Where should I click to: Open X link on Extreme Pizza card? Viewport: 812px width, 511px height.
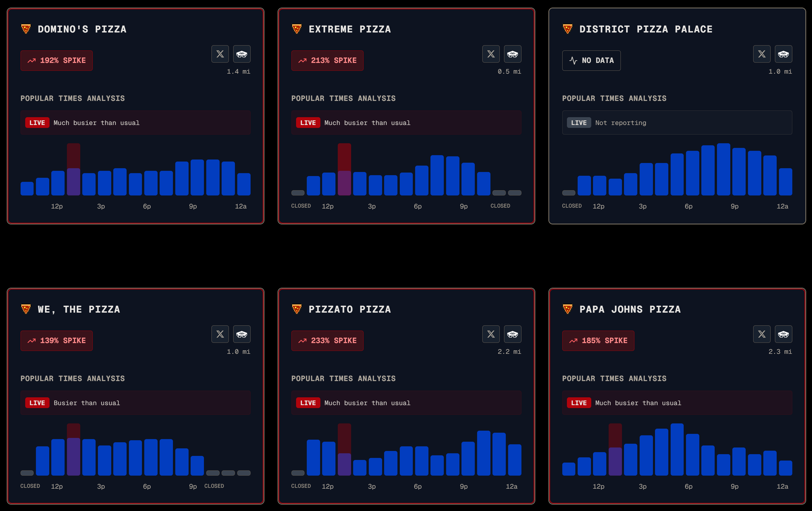coord(491,54)
